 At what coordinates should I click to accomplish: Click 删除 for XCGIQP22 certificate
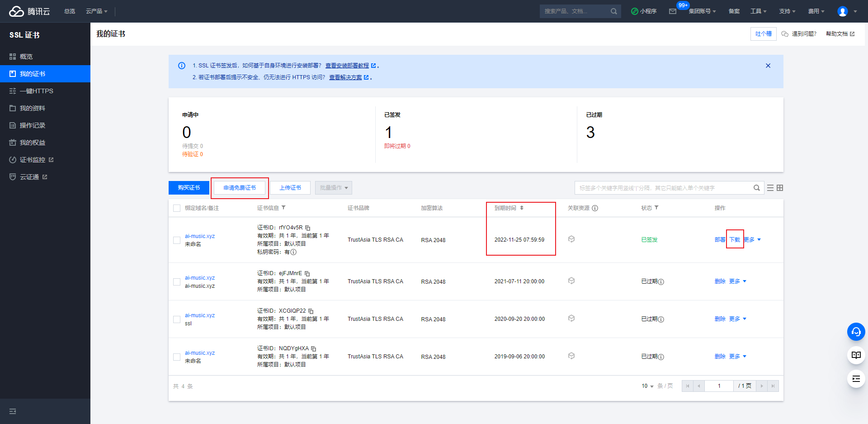coord(720,319)
